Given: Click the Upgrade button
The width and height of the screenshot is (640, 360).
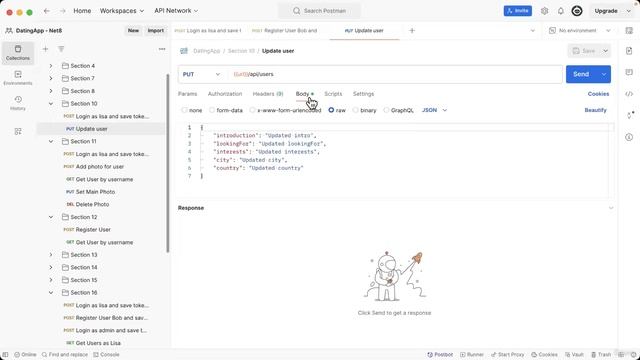Looking at the screenshot, I should click(606, 11).
